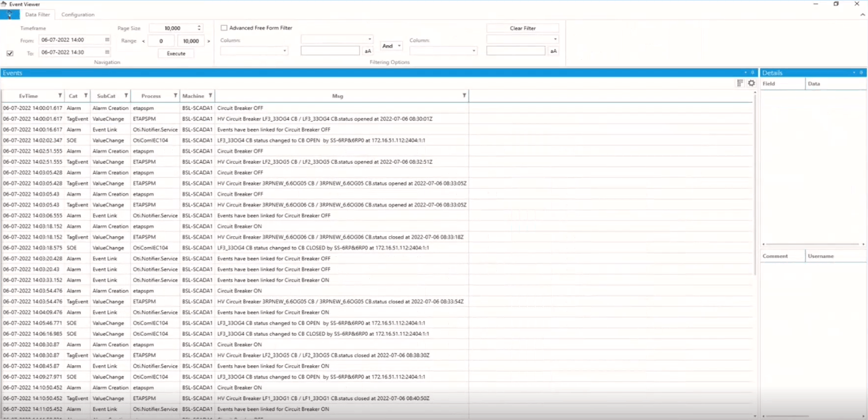Open the calendar picker for To date
The image size is (868, 420).
tap(107, 52)
